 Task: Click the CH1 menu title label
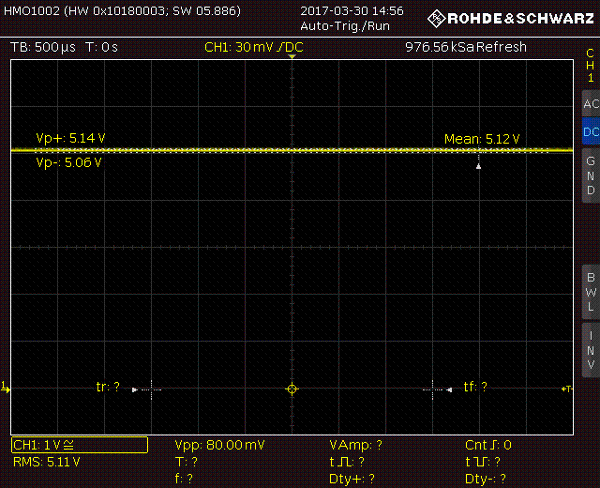(589, 64)
